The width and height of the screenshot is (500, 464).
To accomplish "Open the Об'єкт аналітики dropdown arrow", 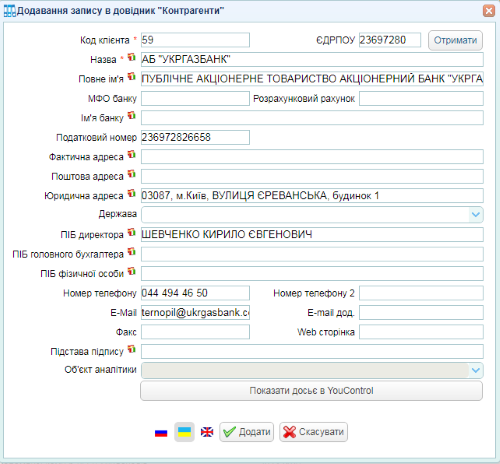I will 476,370.
